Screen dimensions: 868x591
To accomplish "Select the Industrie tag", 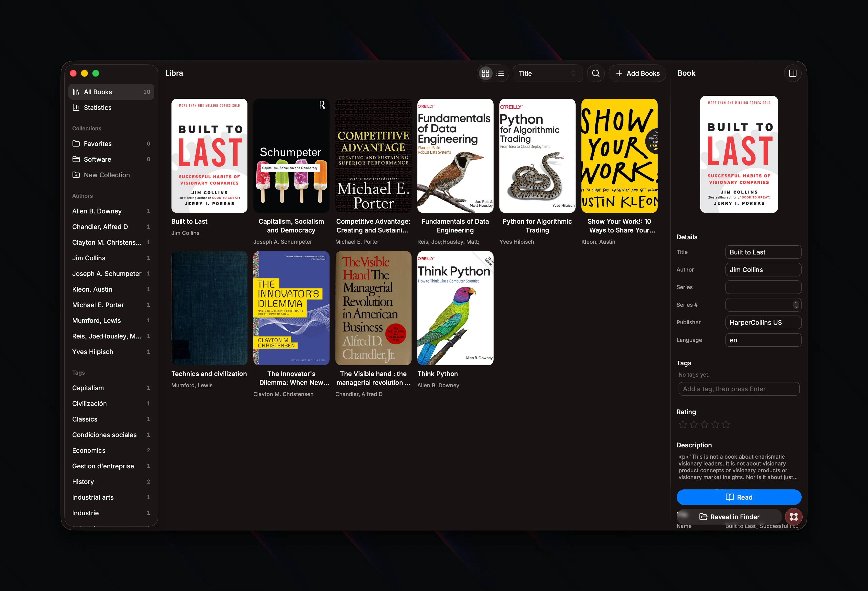I will coord(111,513).
